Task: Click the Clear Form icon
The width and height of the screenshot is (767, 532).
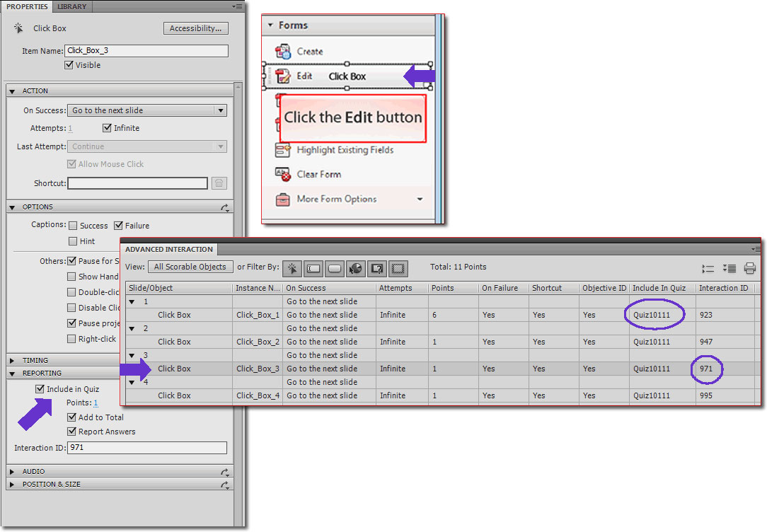Action: pyautogui.click(x=283, y=175)
